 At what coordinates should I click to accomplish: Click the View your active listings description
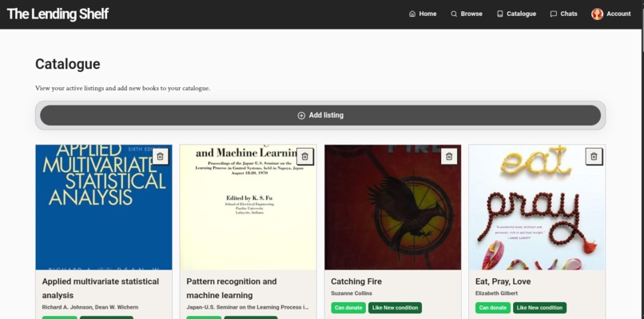pyautogui.click(x=122, y=89)
